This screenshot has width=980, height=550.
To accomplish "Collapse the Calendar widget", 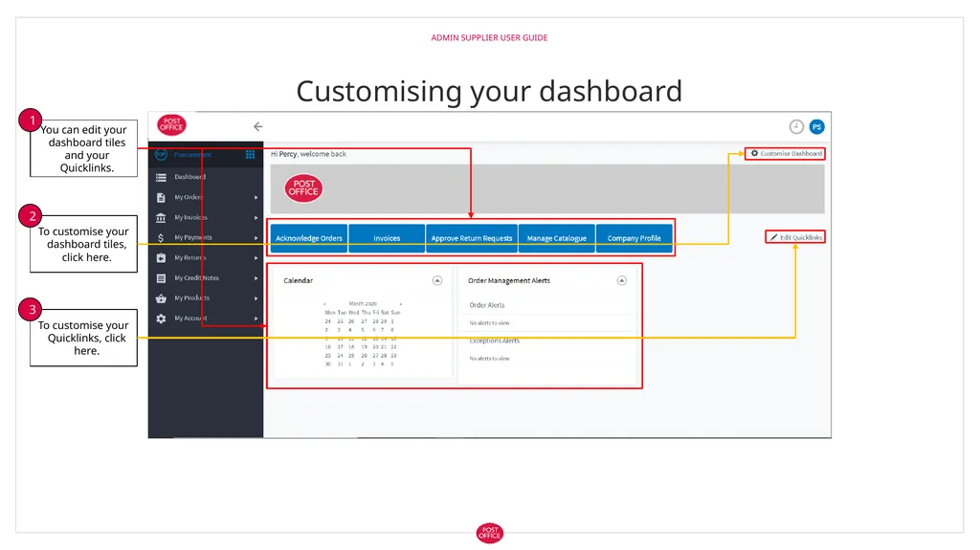I will 437,280.
